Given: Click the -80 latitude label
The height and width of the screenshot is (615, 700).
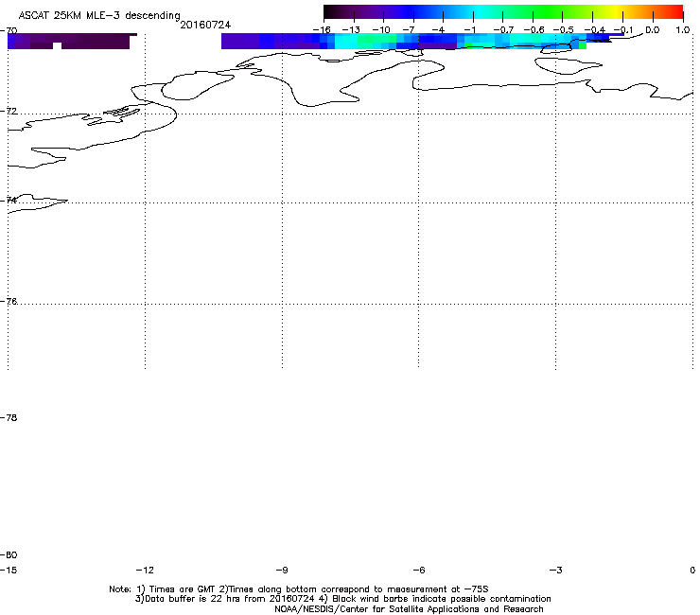Looking at the screenshot, I should 9,555.
